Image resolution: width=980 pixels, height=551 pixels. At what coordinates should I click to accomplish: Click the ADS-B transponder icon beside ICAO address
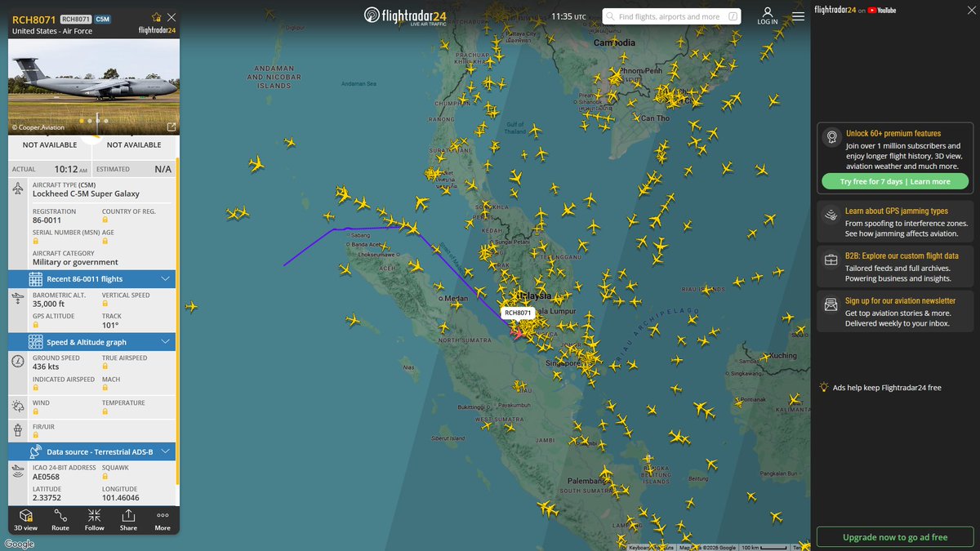tap(18, 472)
